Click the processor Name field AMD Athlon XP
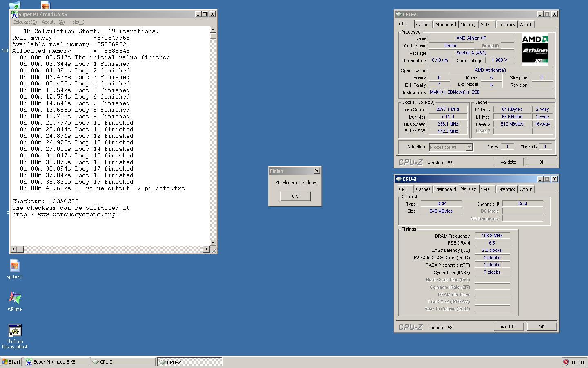 (471, 38)
